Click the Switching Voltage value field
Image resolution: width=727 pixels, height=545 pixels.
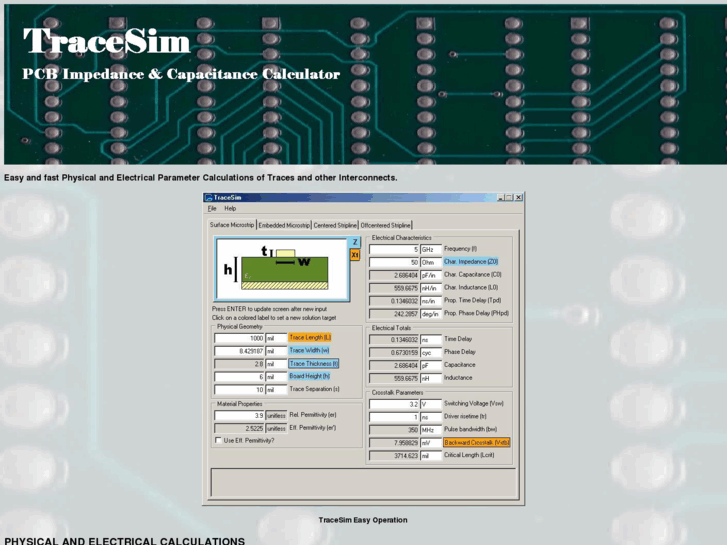(394, 404)
